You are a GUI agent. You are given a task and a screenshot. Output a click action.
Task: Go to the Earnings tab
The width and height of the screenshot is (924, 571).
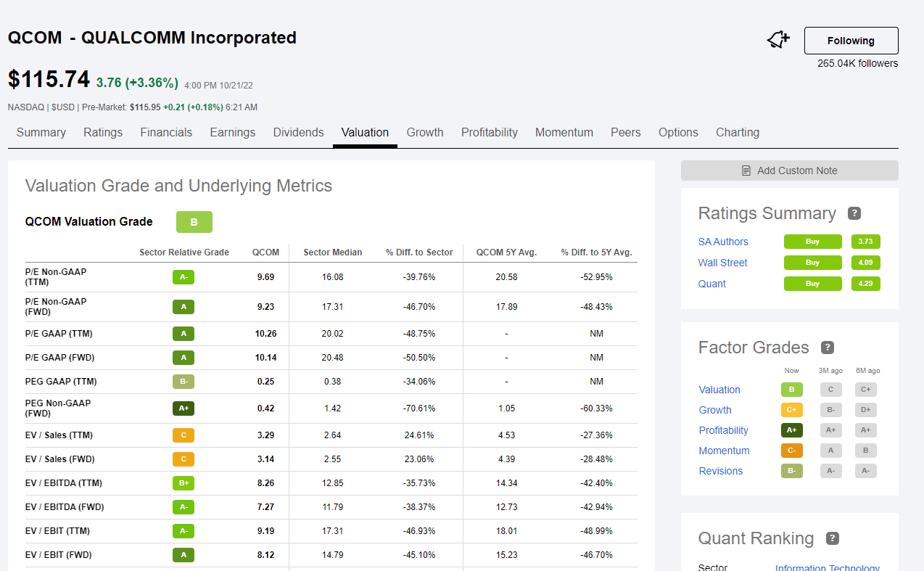pyautogui.click(x=233, y=133)
